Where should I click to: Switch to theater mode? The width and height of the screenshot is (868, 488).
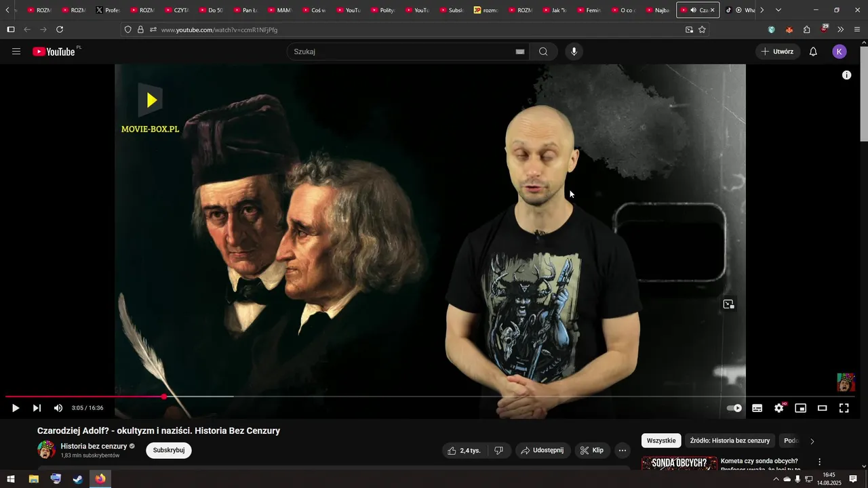click(x=823, y=408)
